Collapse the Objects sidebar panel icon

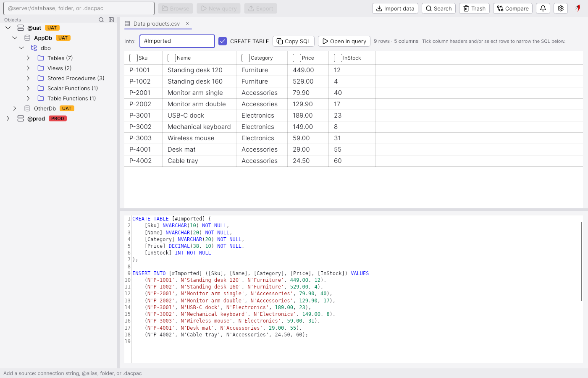(111, 20)
